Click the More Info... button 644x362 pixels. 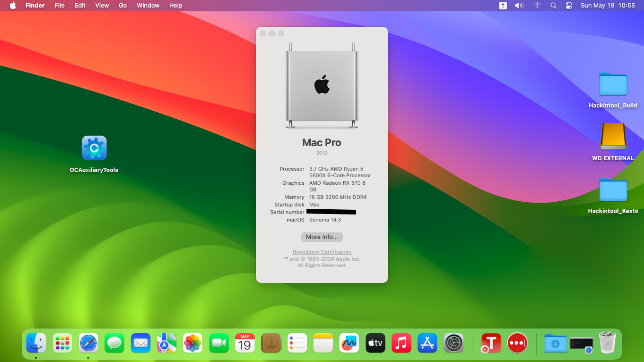(322, 237)
